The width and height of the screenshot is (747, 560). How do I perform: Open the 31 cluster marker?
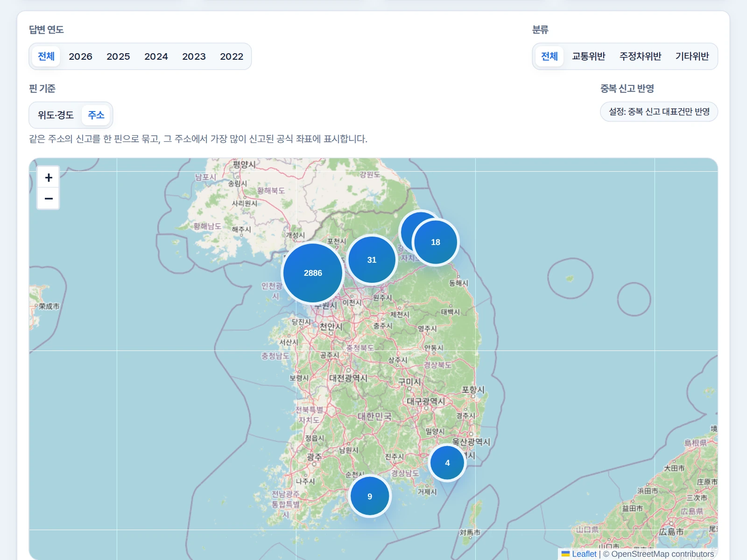pyautogui.click(x=372, y=260)
